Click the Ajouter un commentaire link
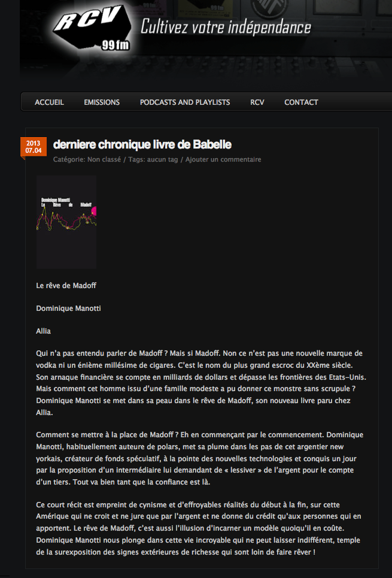Image resolution: width=392 pixels, height=578 pixels. tap(223, 159)
